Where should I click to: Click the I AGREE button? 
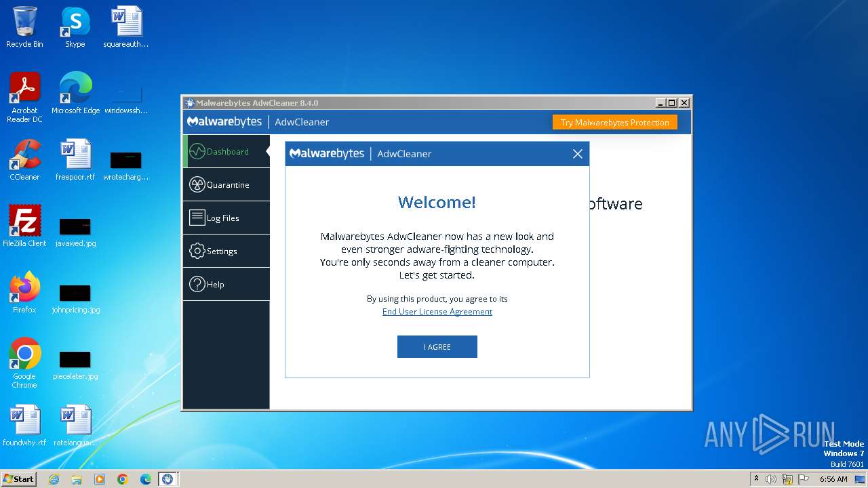(437, 346)
